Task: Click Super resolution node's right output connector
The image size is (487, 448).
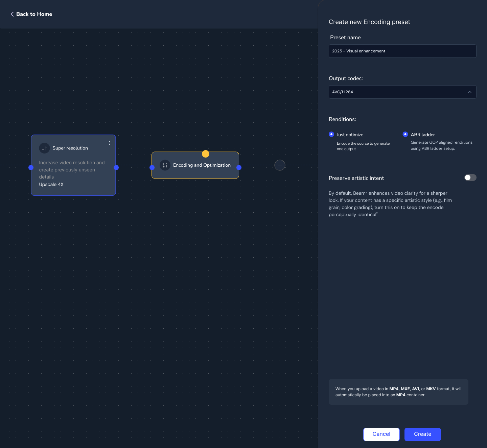Action: pos(116,167)
